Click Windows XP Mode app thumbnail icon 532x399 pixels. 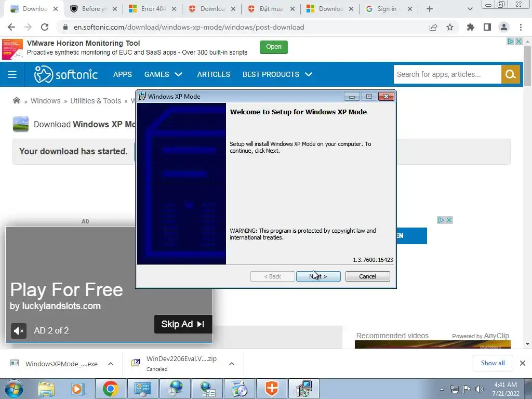pos(21,124)
